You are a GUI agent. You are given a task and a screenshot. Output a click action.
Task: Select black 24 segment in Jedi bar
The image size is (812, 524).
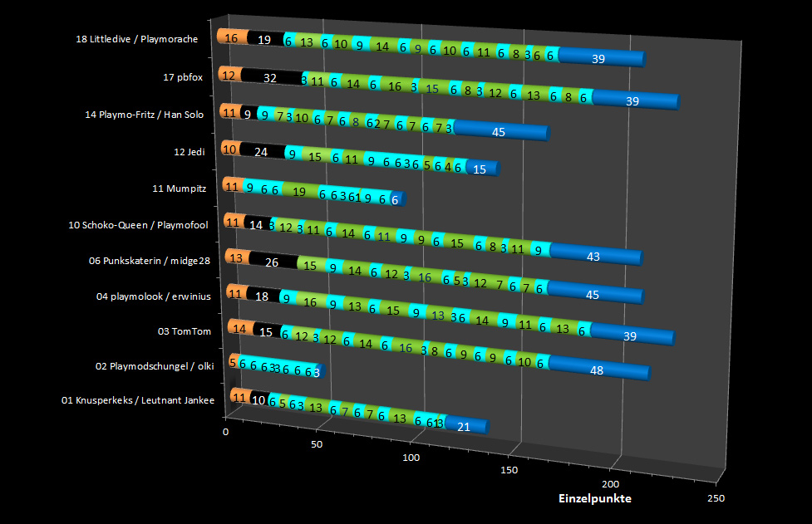click(x=262, y=151)
